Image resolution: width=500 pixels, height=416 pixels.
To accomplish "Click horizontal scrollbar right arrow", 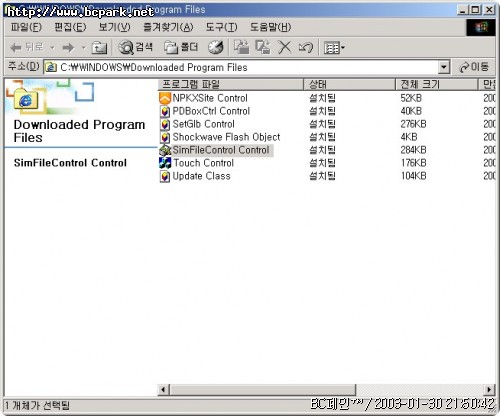I will click(x=489, y=389).
